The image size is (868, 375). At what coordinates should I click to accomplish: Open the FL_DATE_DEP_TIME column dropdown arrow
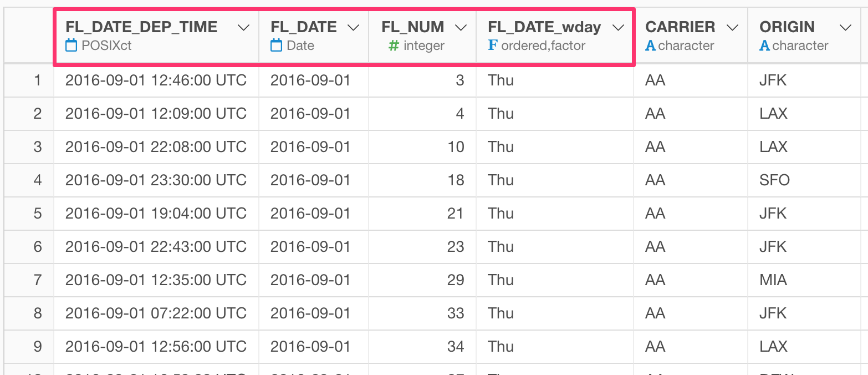(x=243, y=28)
